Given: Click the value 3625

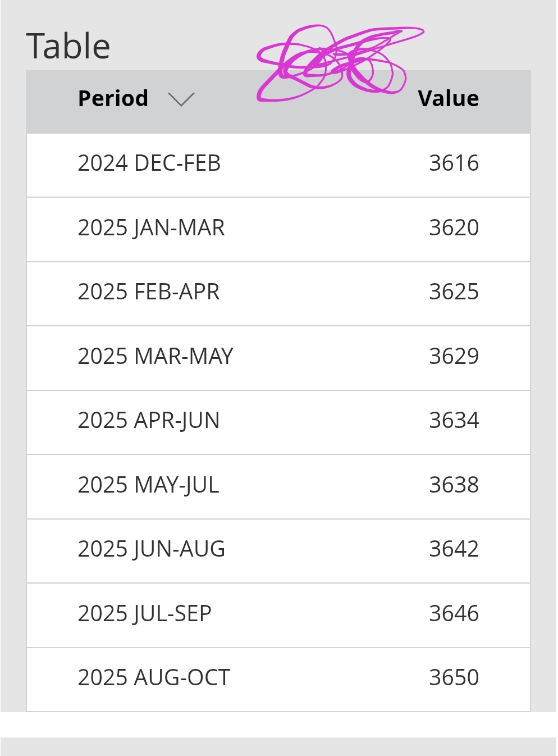Looking at the screenshot, I should (x=454, y=292).
